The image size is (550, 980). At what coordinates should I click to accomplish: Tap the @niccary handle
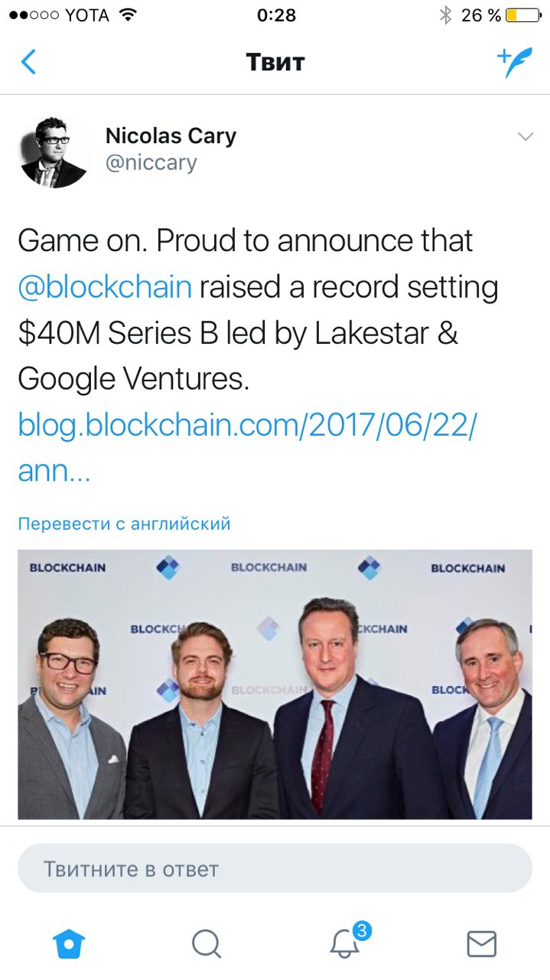click(151, 162)
